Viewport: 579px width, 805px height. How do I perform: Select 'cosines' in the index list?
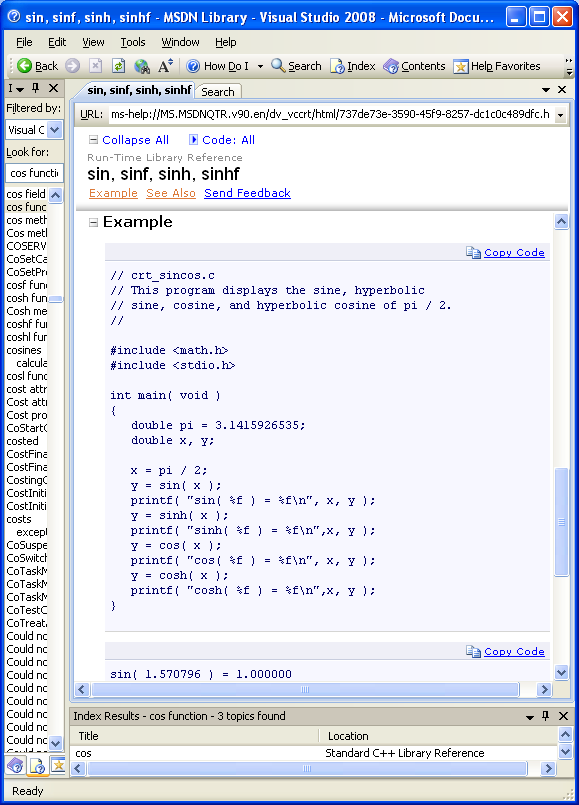click(x=24, y=350)
